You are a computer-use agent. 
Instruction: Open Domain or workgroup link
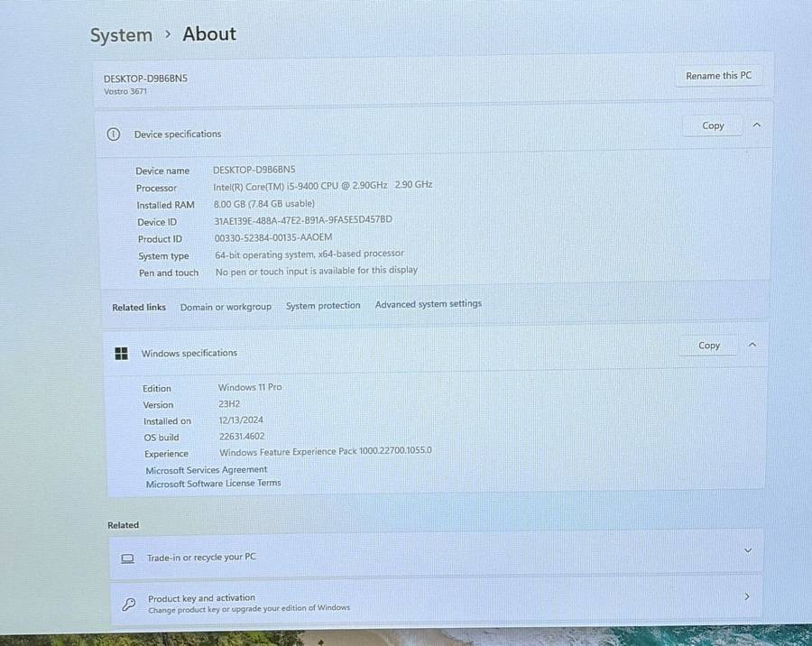[x=226, y=307]
